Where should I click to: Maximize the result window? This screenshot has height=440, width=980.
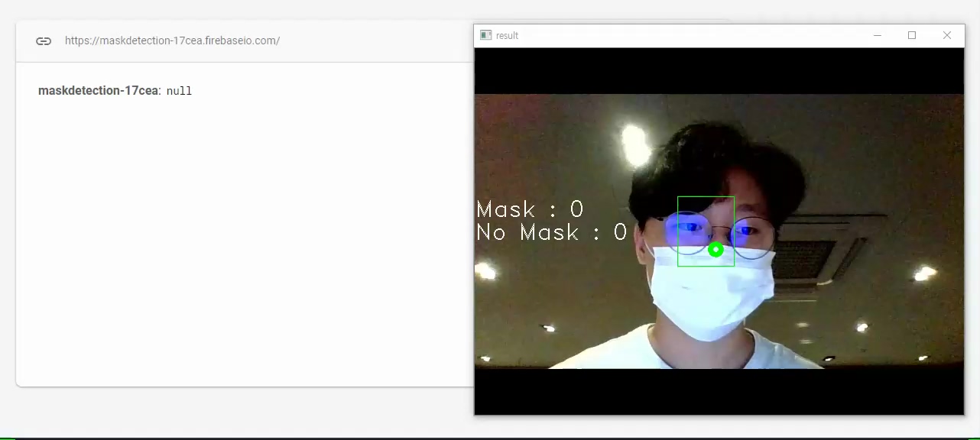pyautogui.click(x=912, y=35)
